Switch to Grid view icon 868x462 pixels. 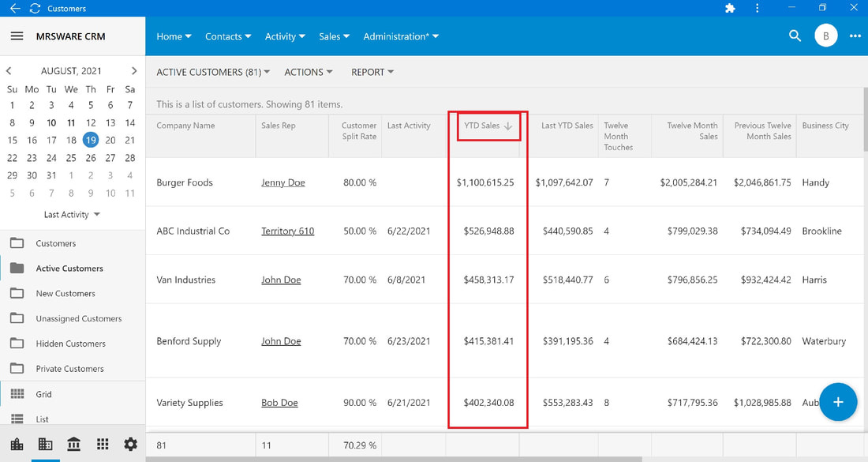coord(17,394)
